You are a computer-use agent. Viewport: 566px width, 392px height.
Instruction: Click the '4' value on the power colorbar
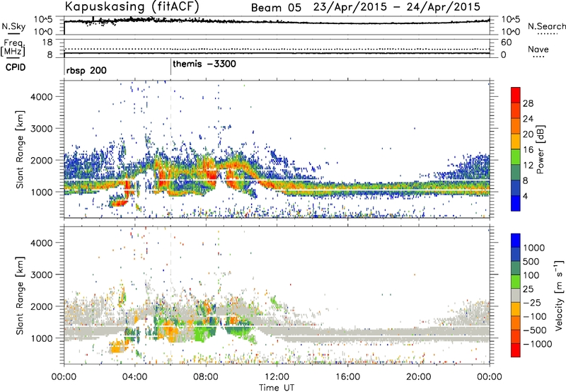526,196
